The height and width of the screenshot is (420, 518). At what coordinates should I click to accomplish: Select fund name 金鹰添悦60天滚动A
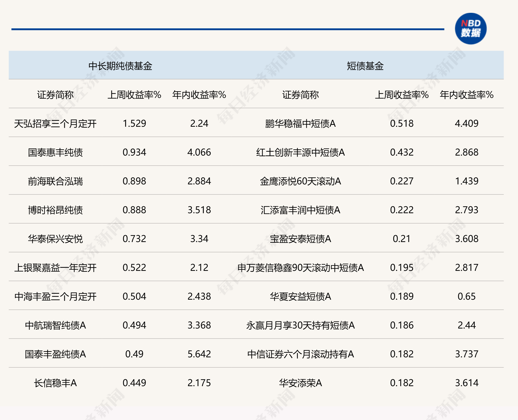(300, 181)
